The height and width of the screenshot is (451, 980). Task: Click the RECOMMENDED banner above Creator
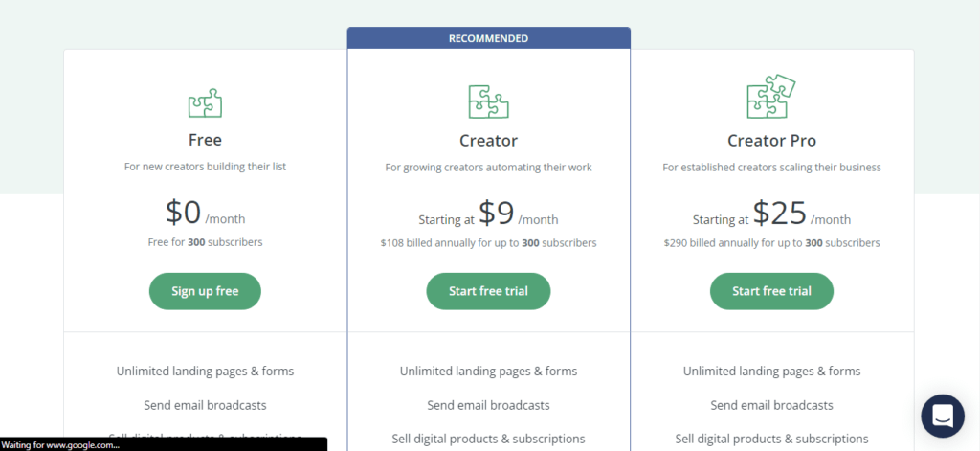click(488, 38)
